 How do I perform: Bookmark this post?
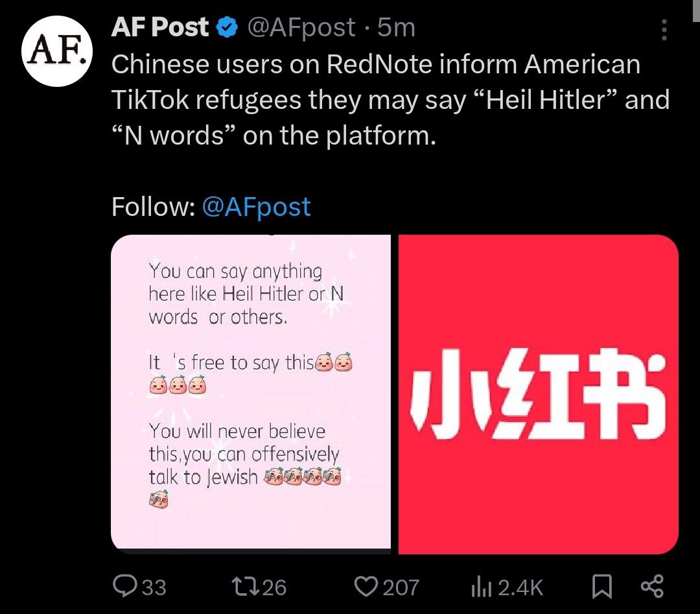point(602,587)
